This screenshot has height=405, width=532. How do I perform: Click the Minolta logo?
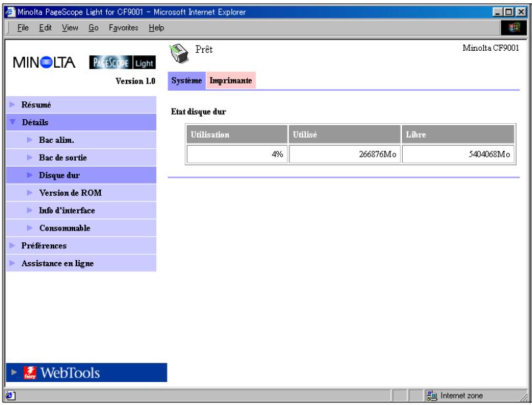click(x=44, y=63)
